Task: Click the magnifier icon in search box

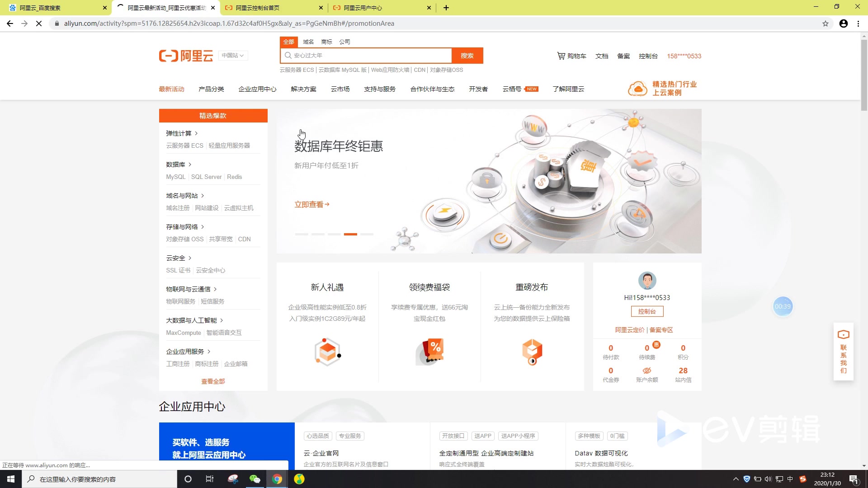Action: point(288,56)
